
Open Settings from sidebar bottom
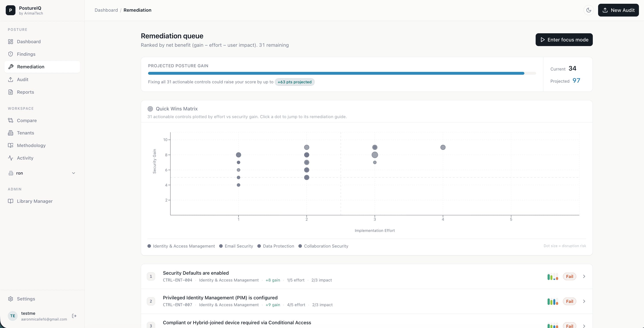point(42,299)
